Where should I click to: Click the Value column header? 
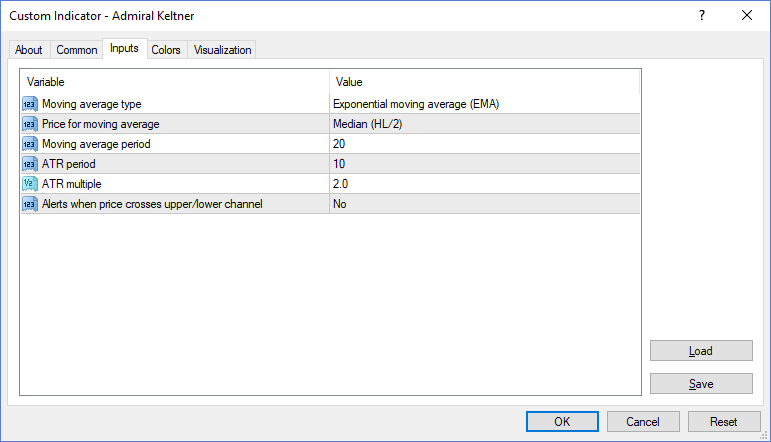(484, 82)
